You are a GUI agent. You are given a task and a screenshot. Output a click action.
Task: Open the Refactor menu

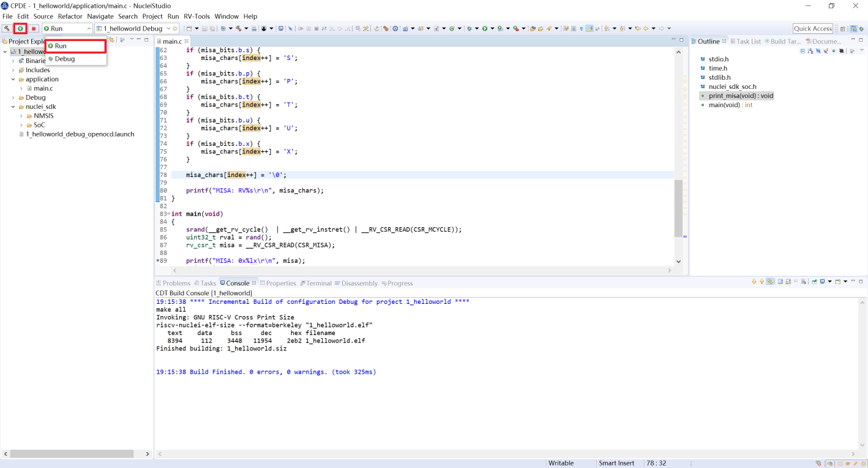click(70, 17)
